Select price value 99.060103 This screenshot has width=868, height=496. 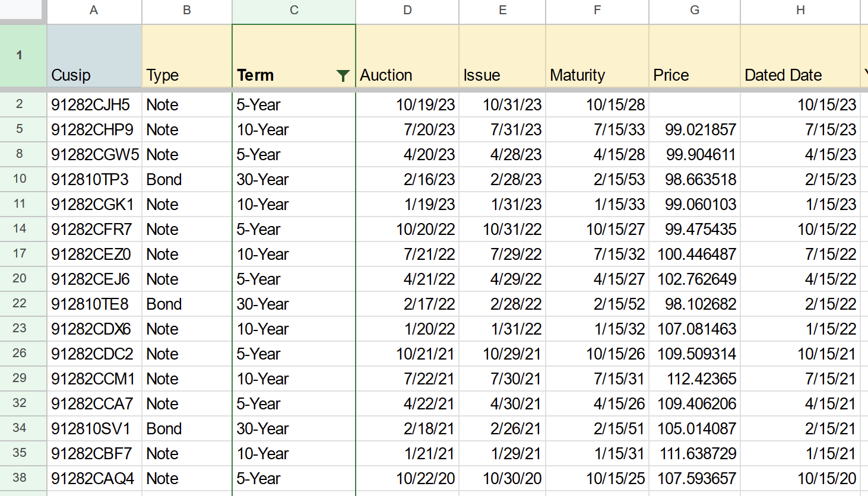(695, 204)
